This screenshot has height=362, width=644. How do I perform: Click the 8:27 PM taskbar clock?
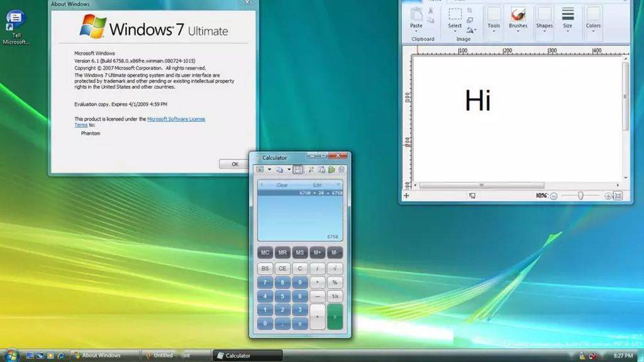623,356
